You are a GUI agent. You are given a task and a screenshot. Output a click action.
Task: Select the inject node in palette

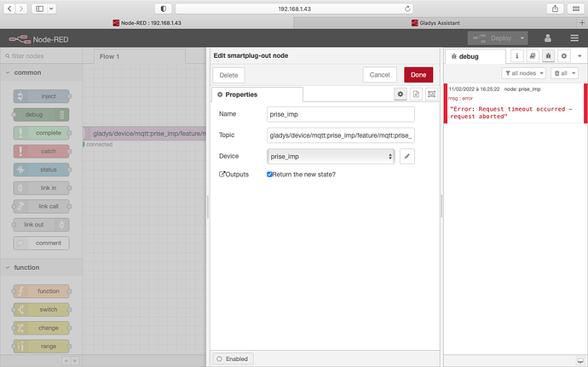pyautogui.click(x=41, y=96)
